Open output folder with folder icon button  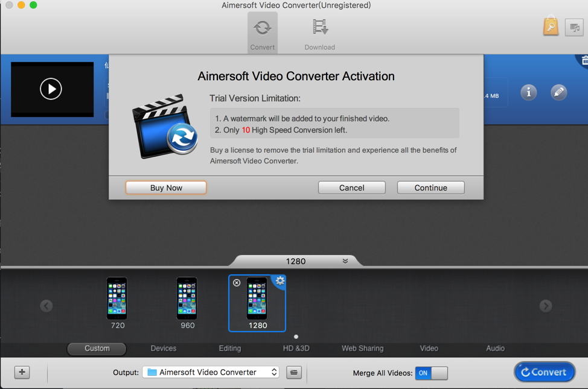294,373
